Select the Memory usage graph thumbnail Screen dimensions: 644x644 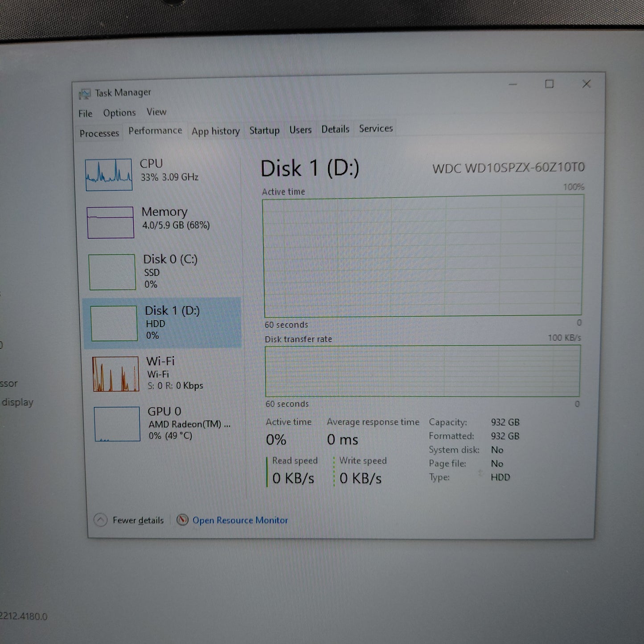tap(111, 222)
